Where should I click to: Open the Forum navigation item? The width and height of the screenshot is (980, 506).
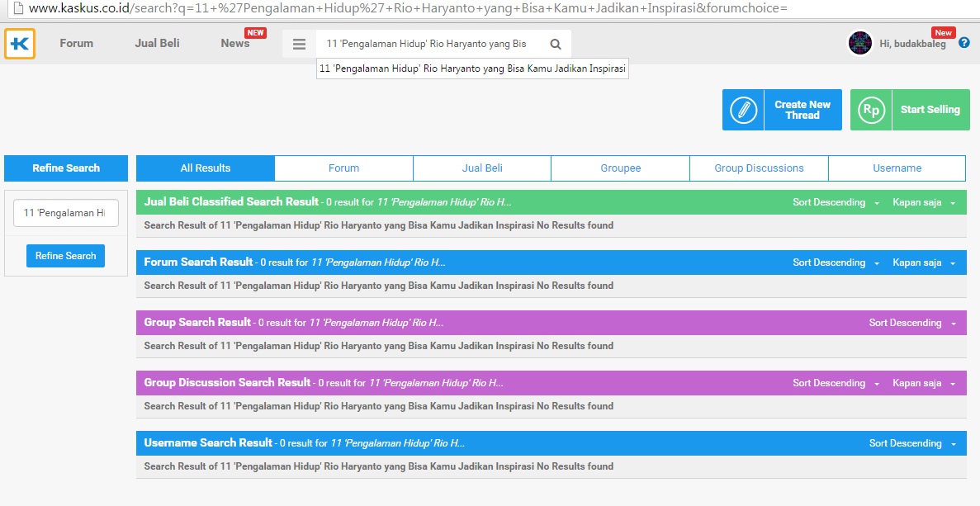[76, 43]
